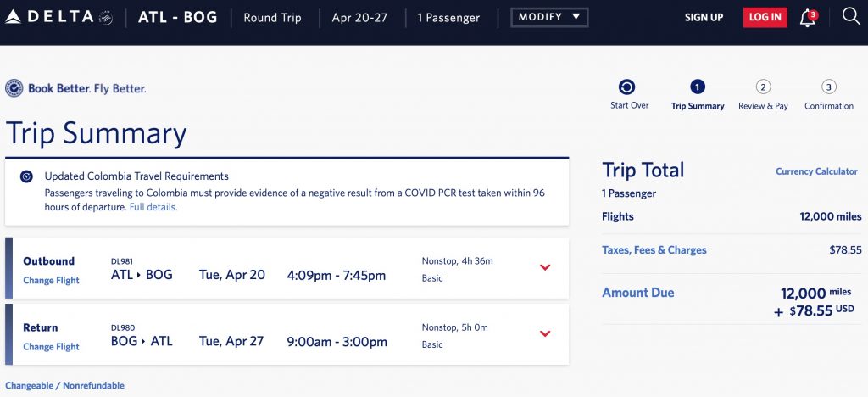Expand the Return flight details chevron

[x=545, y=333]
